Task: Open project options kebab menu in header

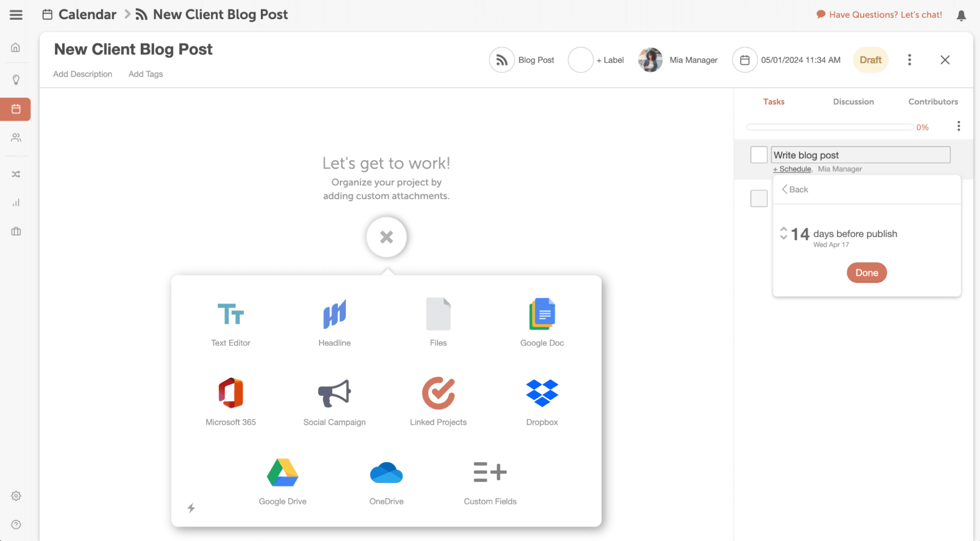Action: pyautogui.click(x=909, y=60)
